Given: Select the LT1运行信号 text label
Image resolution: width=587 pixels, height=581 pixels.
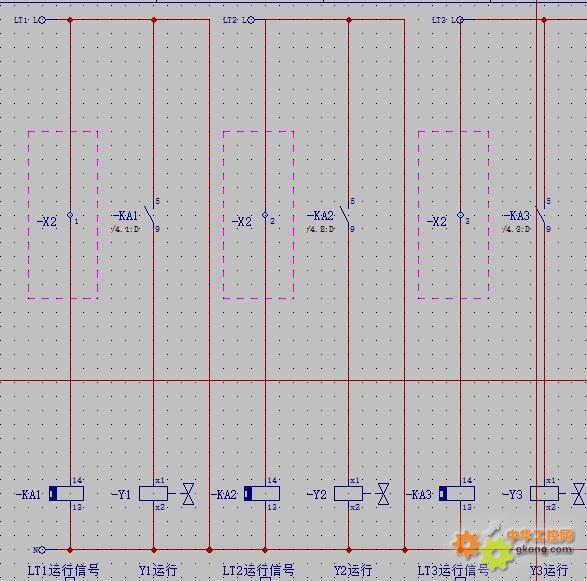Looking at the screenshot, I should coord(64,571).
